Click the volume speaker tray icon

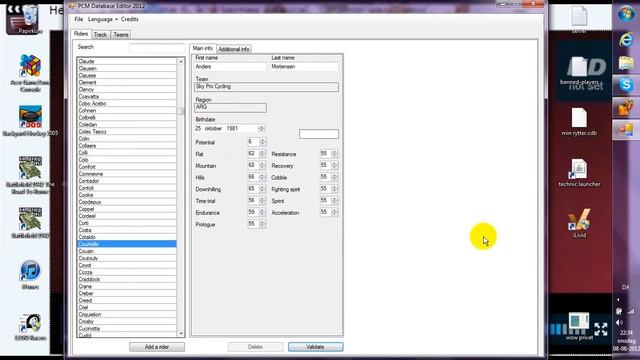(x=619, y=322)
